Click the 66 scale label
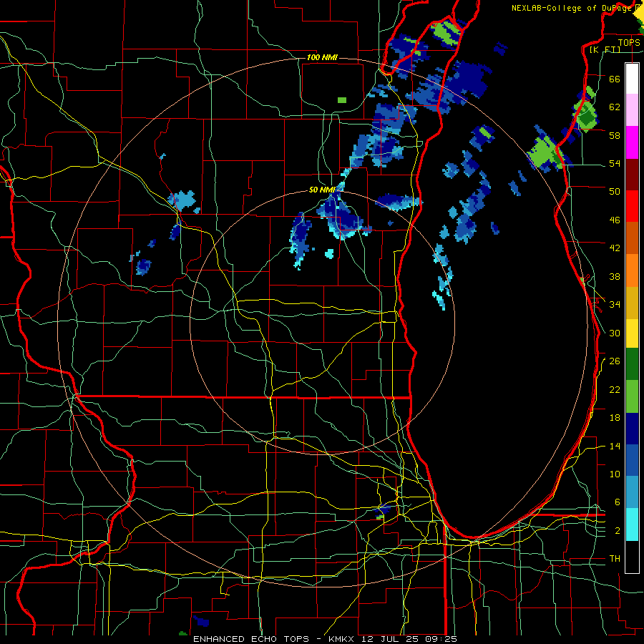Image resolution: width=644 pixels, height=644 pixels. click(615, 79)
